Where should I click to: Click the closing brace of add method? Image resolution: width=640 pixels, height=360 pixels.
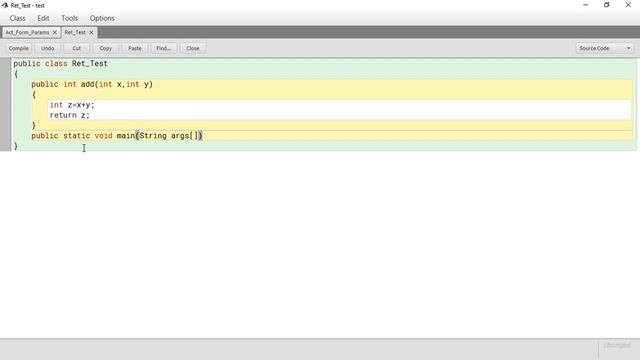(x=33, y=125)
